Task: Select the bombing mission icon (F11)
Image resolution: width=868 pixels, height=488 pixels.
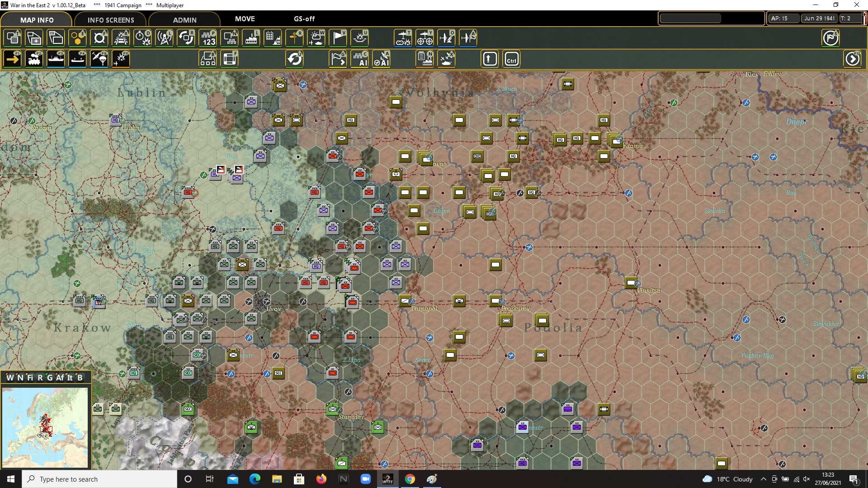Action: [121, 59]
